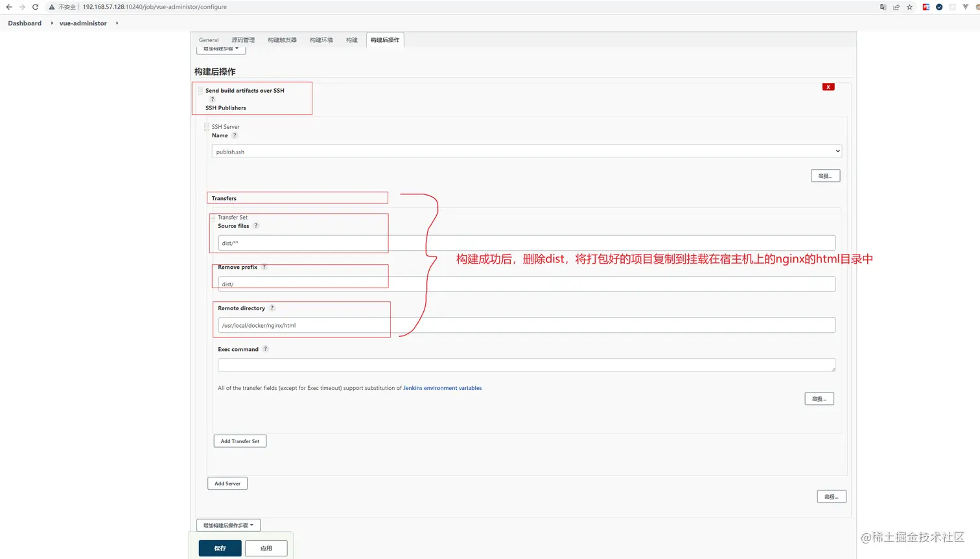Screen dimensions: 980x559
Task: Open Jenkins environment variables link
Action: click(x=443, y=388)
